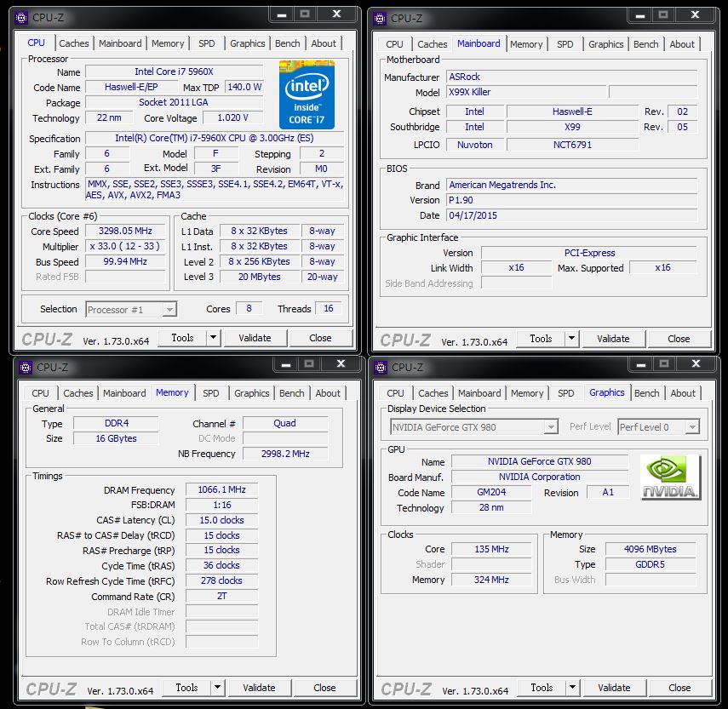Screen dimensions: 728x709
Task: Click Validate button in Mainboard window
Action: [613, 339]
